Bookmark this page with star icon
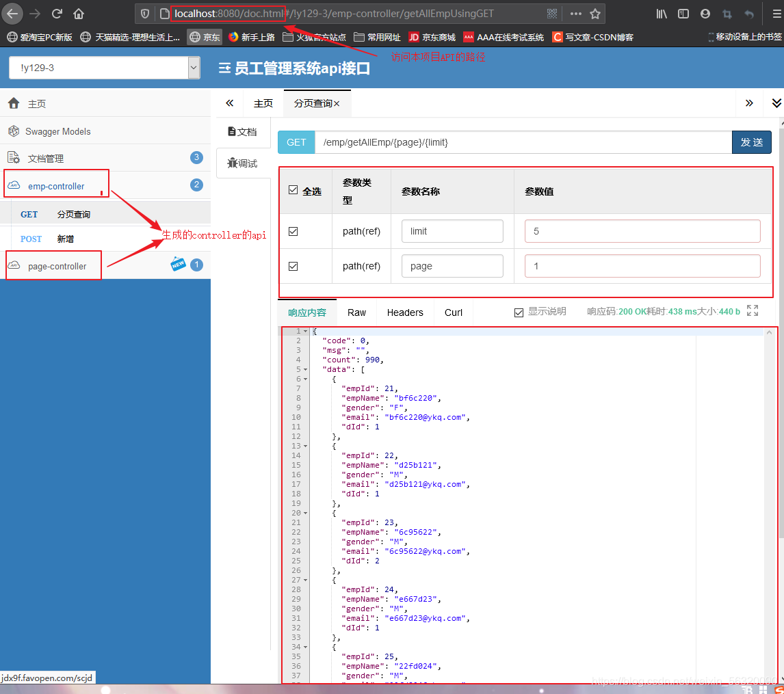 (595, 14)
